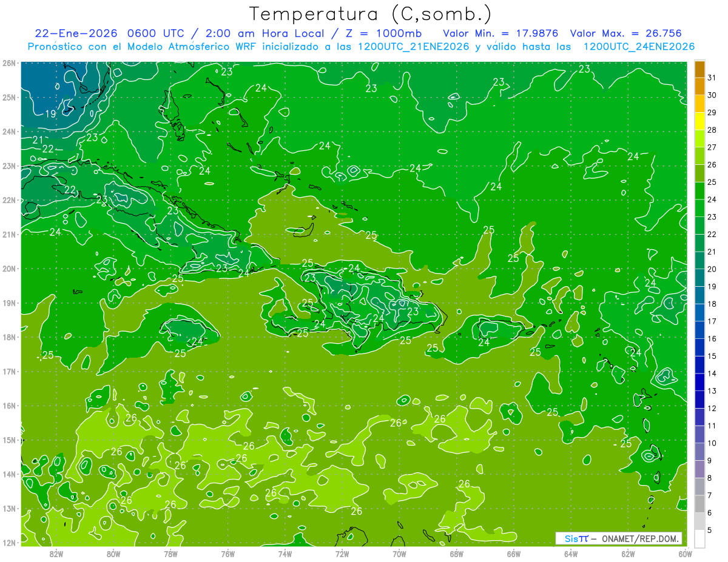Viewport: 728px width, 562px height.
Task: Click the latitude axis label '22N'
Action: tap(9, 200)
